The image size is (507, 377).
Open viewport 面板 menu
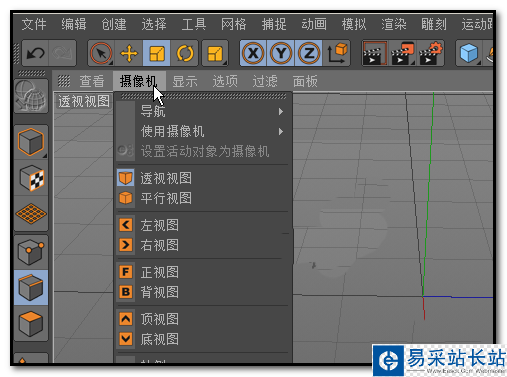[305, 81]
